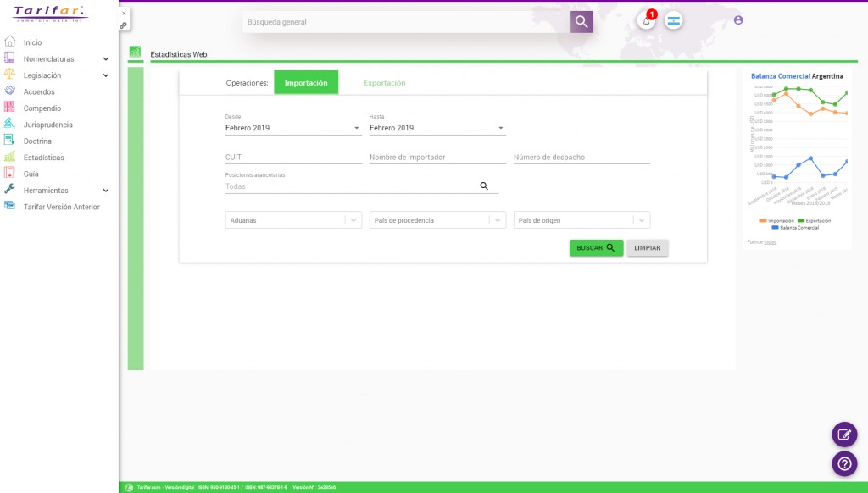Click the Jurisprudencia gavel icon
The width and height of the screenshot is (868, 493).
pyautogui.click(x=9, y=124)
